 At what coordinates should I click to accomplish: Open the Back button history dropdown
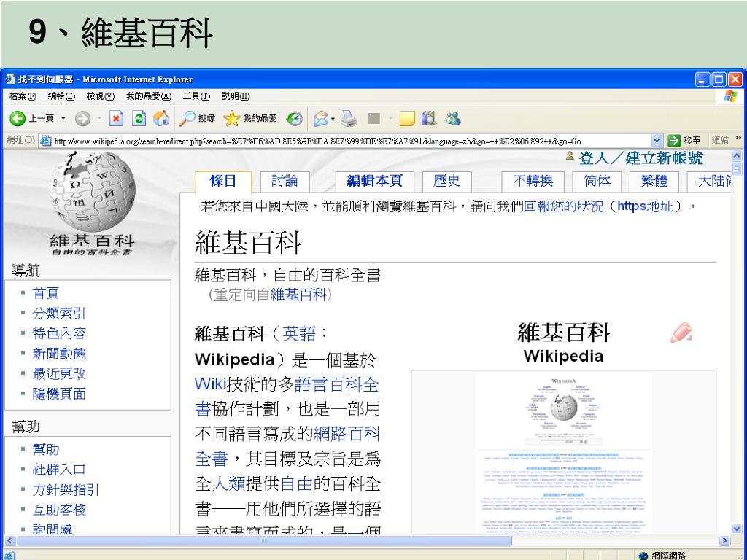coord(63,119)
